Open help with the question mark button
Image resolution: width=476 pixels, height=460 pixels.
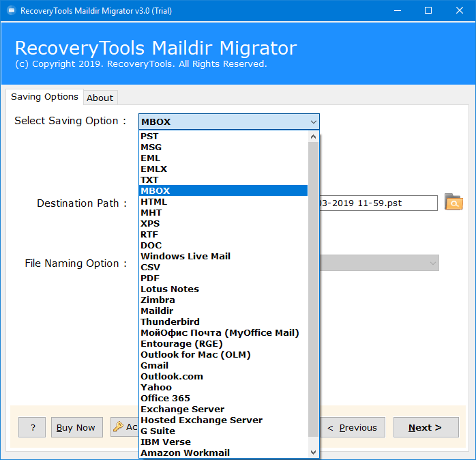32,428
